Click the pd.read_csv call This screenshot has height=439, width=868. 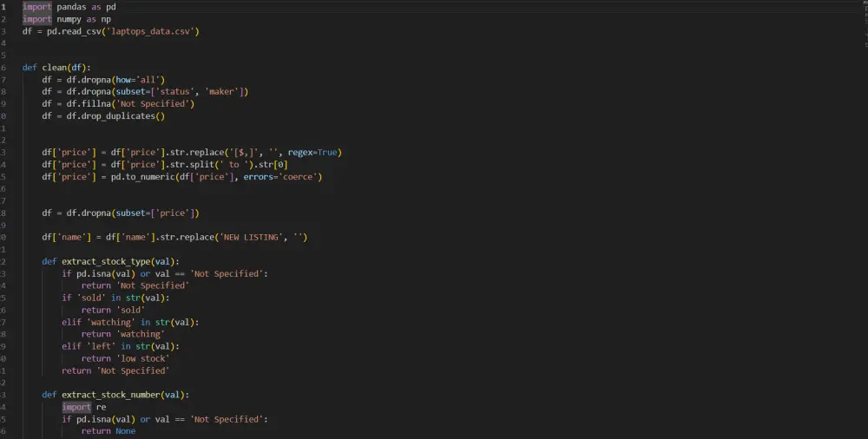tap(123, 31)
